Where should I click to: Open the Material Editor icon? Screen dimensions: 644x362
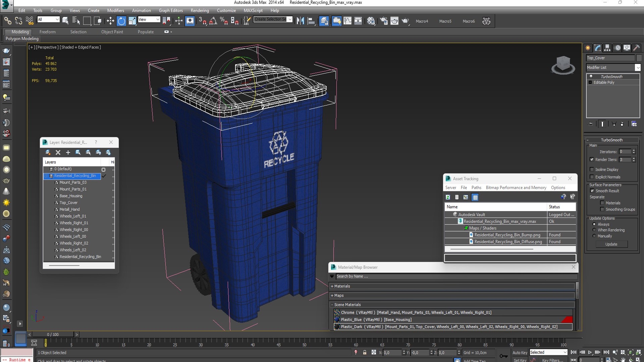click(371, 21)
